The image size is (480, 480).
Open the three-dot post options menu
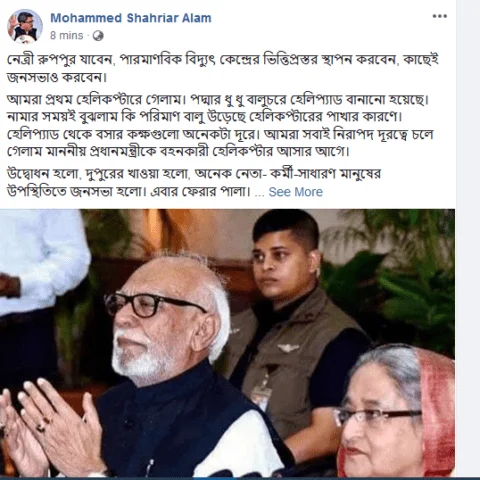click(x=439, y=16)
